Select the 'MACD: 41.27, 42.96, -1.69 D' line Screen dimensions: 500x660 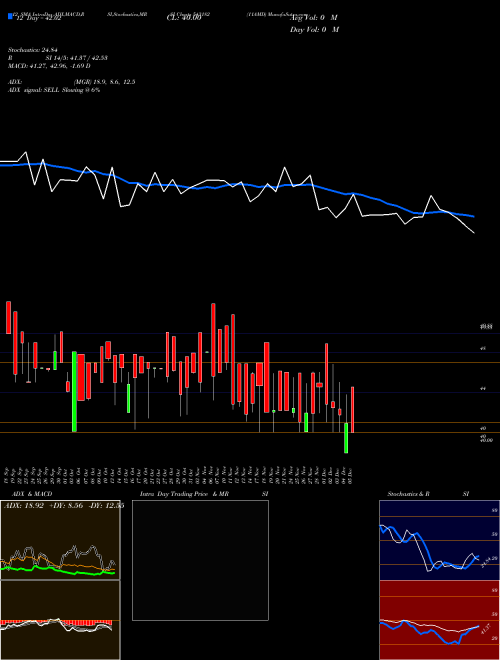(x=49, y=66)
